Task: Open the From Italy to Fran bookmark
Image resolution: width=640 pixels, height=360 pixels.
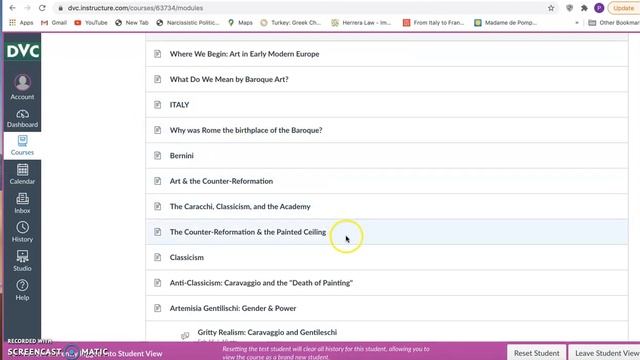Action: [x=433, y=23]
